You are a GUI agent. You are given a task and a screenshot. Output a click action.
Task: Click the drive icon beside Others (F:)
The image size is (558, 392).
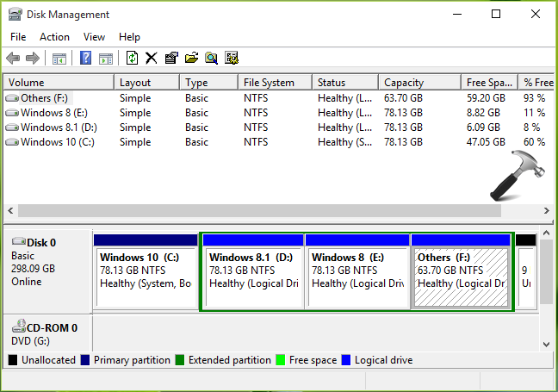(x=12, y=98)
